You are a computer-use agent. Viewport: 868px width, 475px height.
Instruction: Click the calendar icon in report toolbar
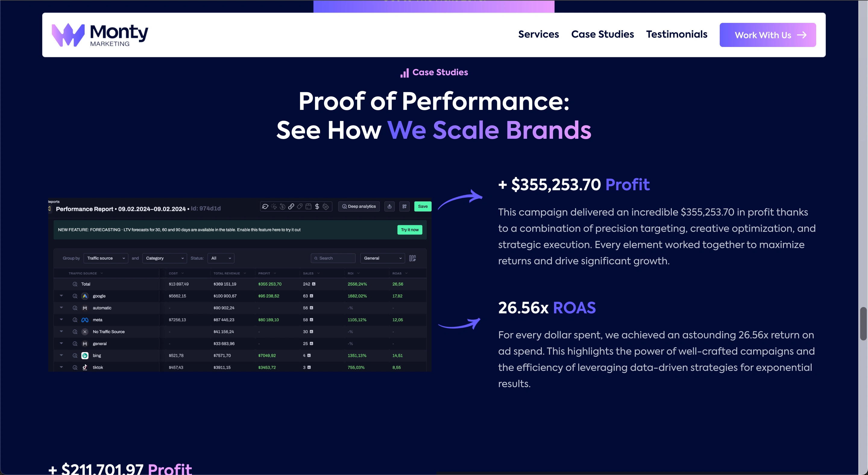click(308, 206)
